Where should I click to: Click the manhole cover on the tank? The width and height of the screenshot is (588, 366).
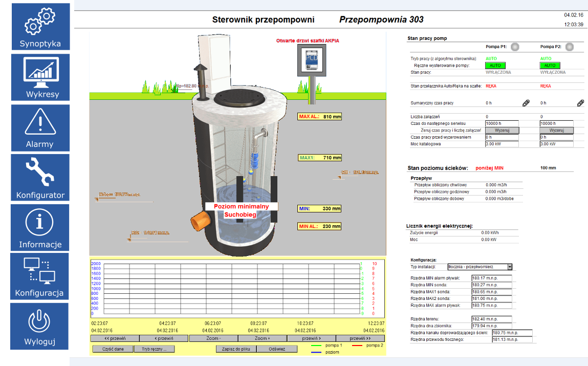[x=239, y=99]
